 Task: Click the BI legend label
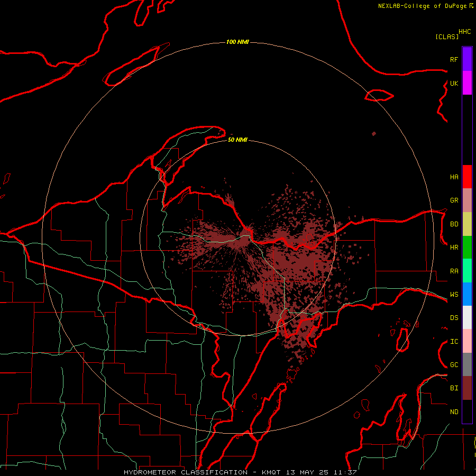coord(454,388)
